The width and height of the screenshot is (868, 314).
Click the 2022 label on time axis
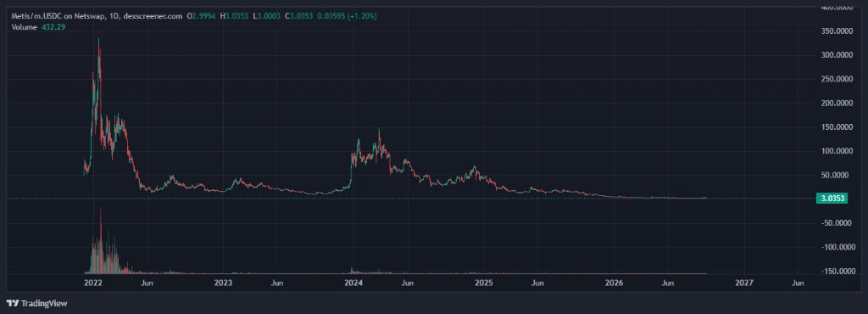(92, 283)
